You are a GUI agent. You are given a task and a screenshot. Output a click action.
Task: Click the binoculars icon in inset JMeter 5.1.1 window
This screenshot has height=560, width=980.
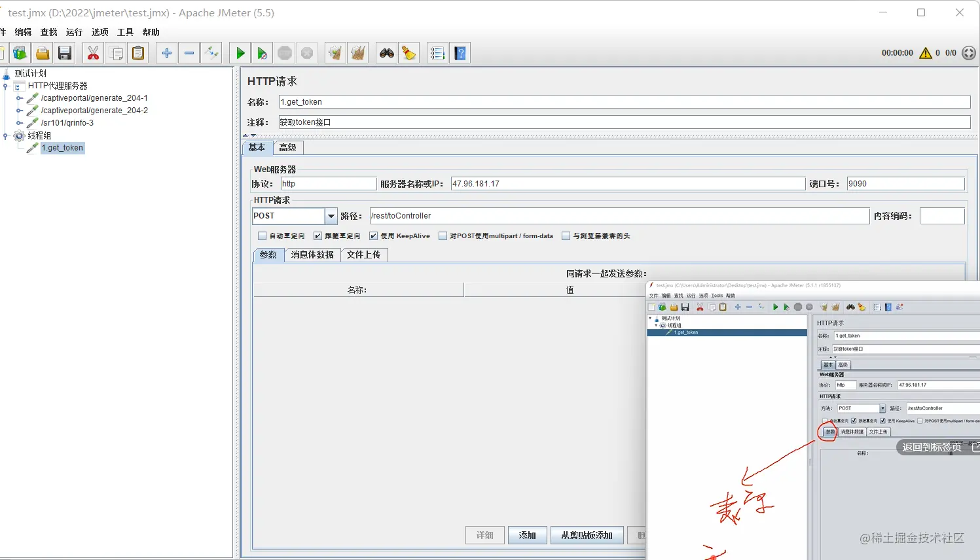click(850, 307)
